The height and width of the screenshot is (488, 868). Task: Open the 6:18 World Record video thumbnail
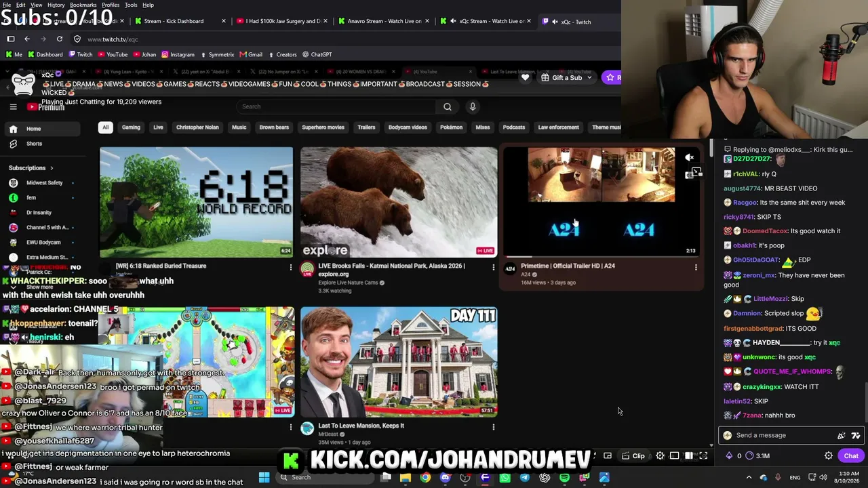pyautogui.click(x=197, y=202)
